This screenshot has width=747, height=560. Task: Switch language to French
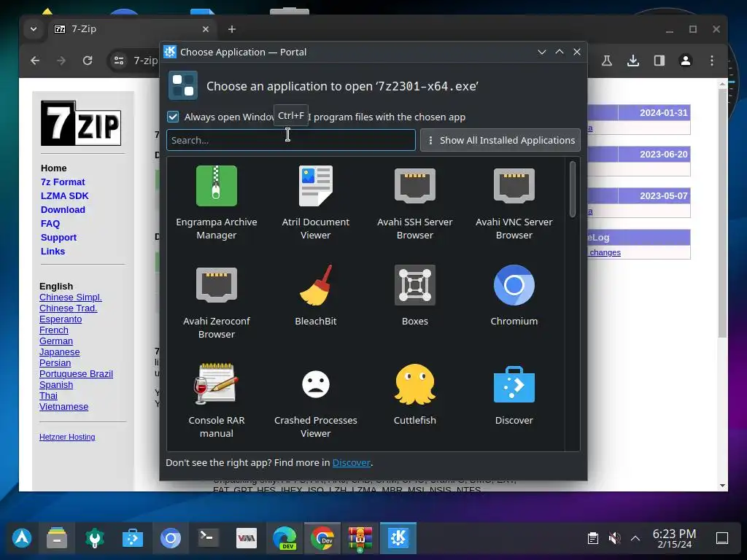(54, 330)
